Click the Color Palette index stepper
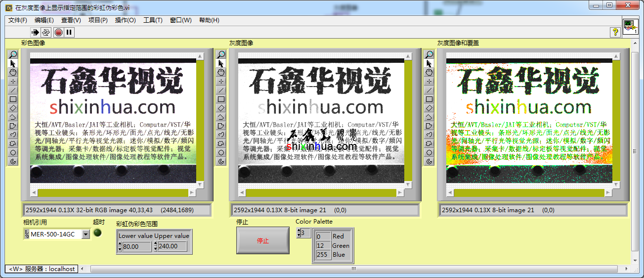Image resolution: width=644 pixels, height=278 pixels. click(298, 232)
